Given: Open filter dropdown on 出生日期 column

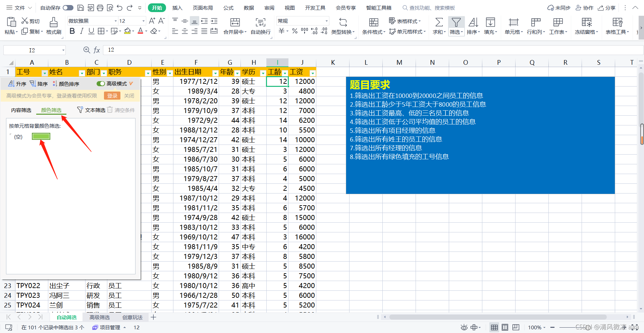Looking at the screenshot, I should [215, 73].
